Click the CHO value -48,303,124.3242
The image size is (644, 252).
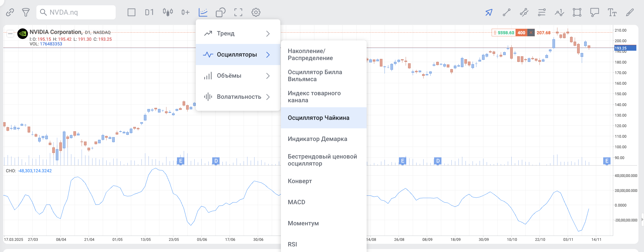[35, 171]
